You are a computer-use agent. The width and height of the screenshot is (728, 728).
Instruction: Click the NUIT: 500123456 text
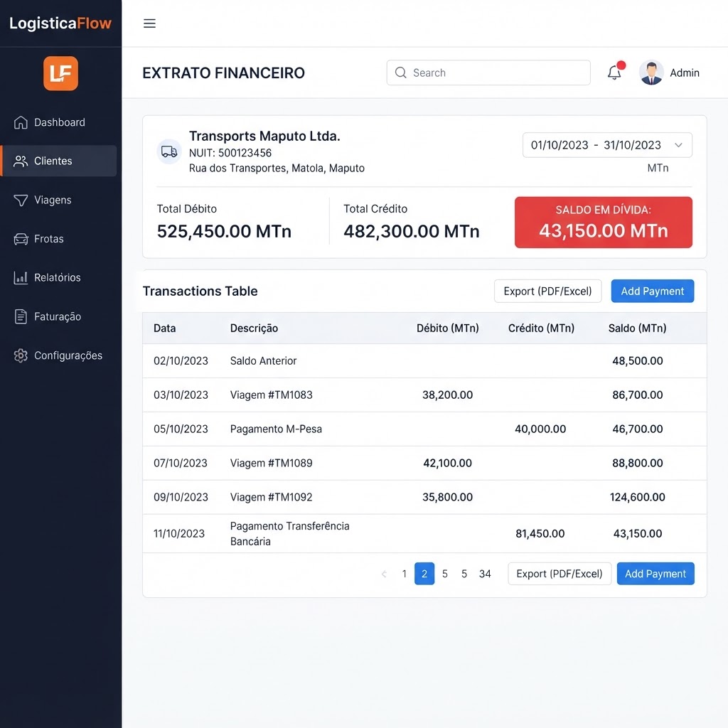coord(230,153)
